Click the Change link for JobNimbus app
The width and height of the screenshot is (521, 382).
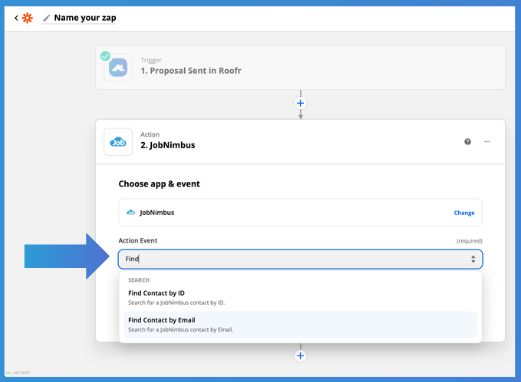point(464,213)
